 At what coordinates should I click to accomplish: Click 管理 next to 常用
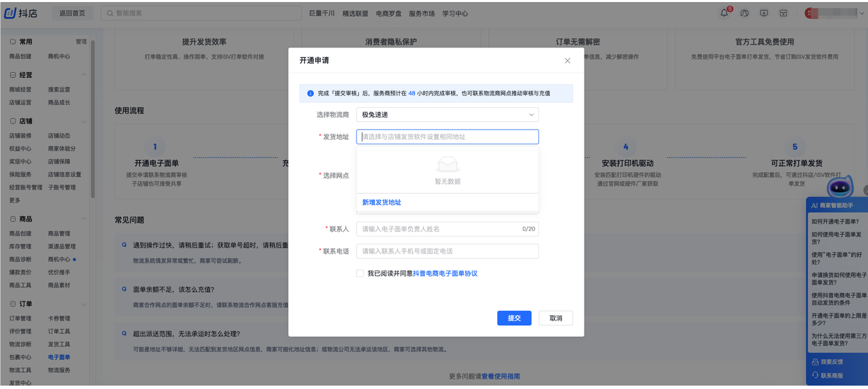pyautogui.click(x=81, y=41)
